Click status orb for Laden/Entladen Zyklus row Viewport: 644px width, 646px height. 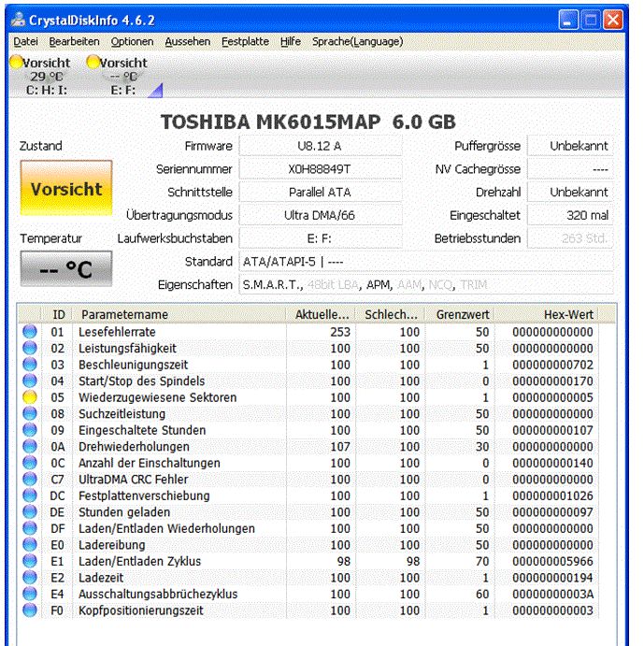tap(29, 561)
